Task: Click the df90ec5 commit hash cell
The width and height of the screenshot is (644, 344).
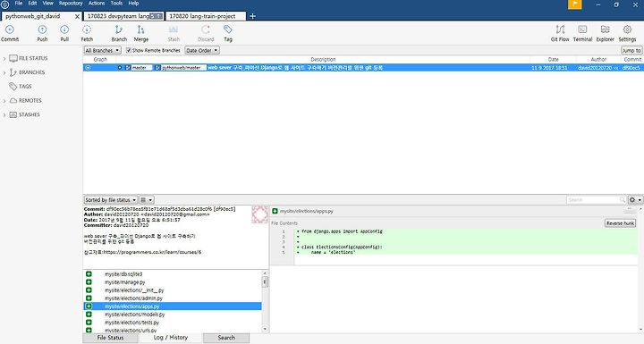Action: tap(631, 68)
